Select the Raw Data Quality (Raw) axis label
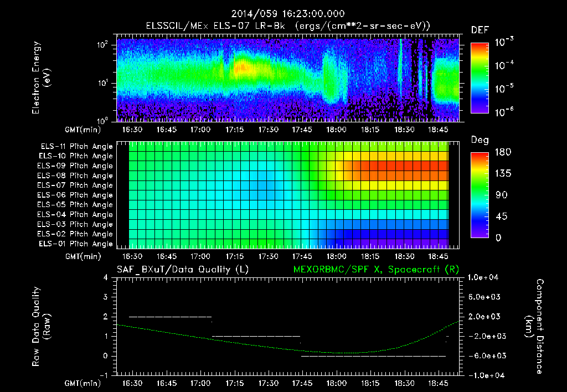This screenshot has height=392, width=567. [x=41, y=326]
